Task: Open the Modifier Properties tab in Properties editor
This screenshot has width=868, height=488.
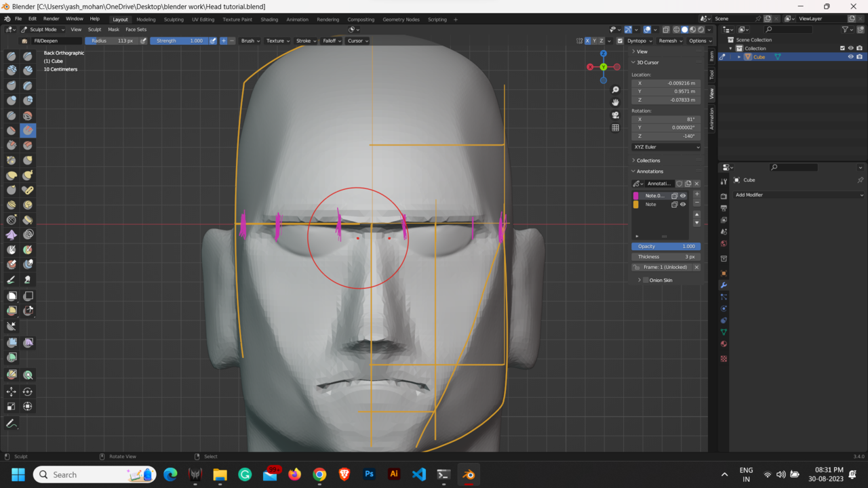Action: pos(724,285)
